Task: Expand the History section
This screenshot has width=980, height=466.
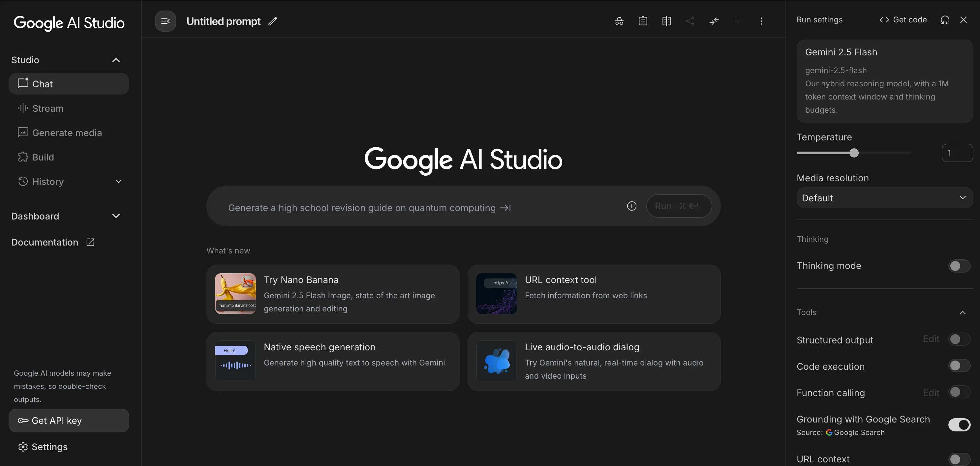Action: coord(118,181)
